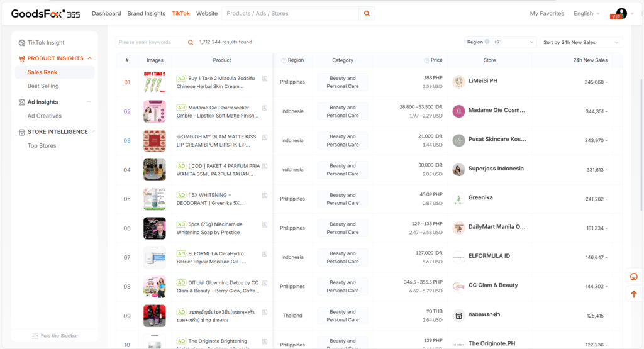The image size is (644, 349).
Task: Select Best Selling in the sidebar
Action: pos(43,86)
